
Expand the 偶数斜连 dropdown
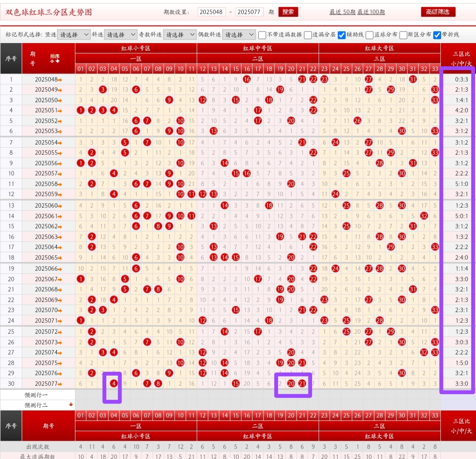[239, 34]
